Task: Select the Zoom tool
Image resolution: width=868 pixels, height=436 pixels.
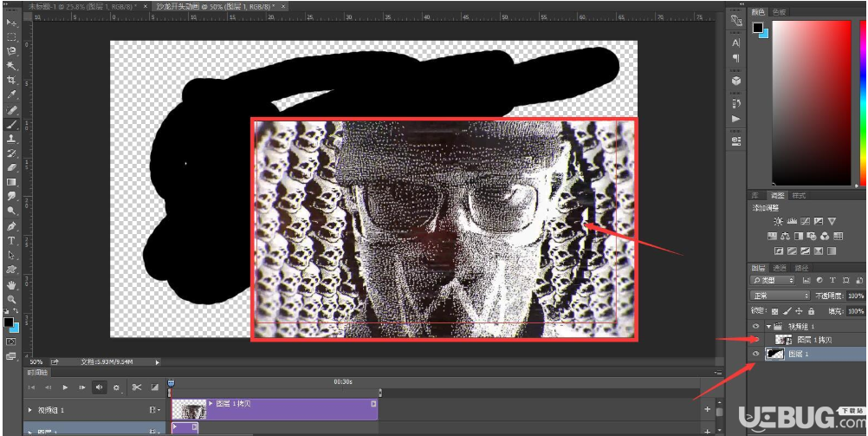Action: point(11,299)
